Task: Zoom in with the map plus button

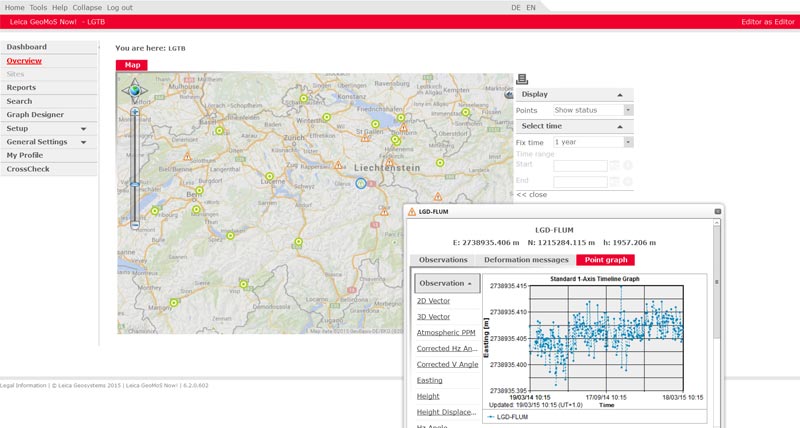Action: 134,112
